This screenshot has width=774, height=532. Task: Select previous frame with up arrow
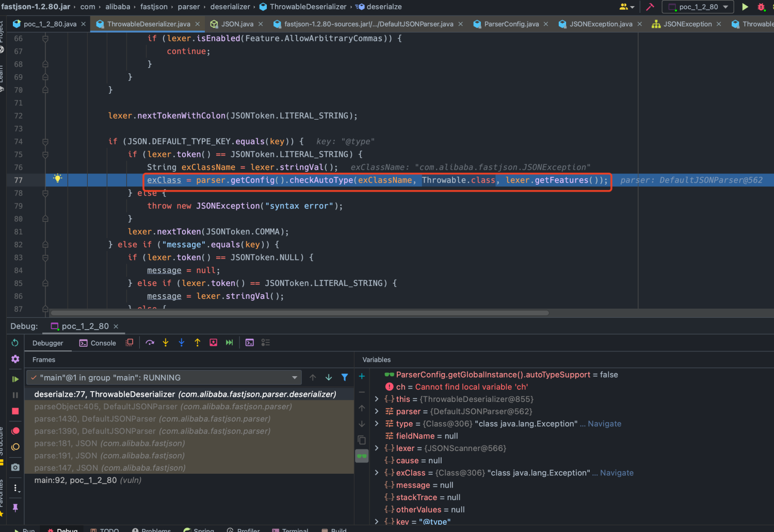[x=313, y=378]
